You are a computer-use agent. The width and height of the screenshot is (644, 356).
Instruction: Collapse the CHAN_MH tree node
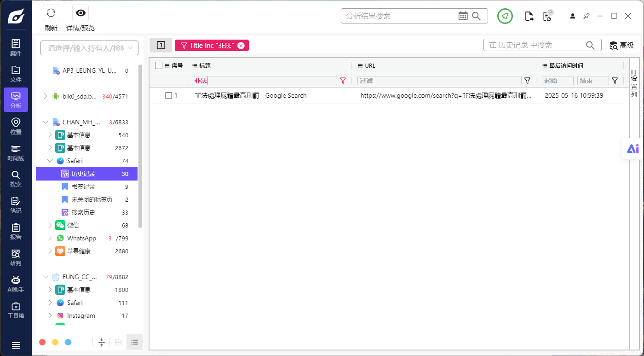coord(46,122)
